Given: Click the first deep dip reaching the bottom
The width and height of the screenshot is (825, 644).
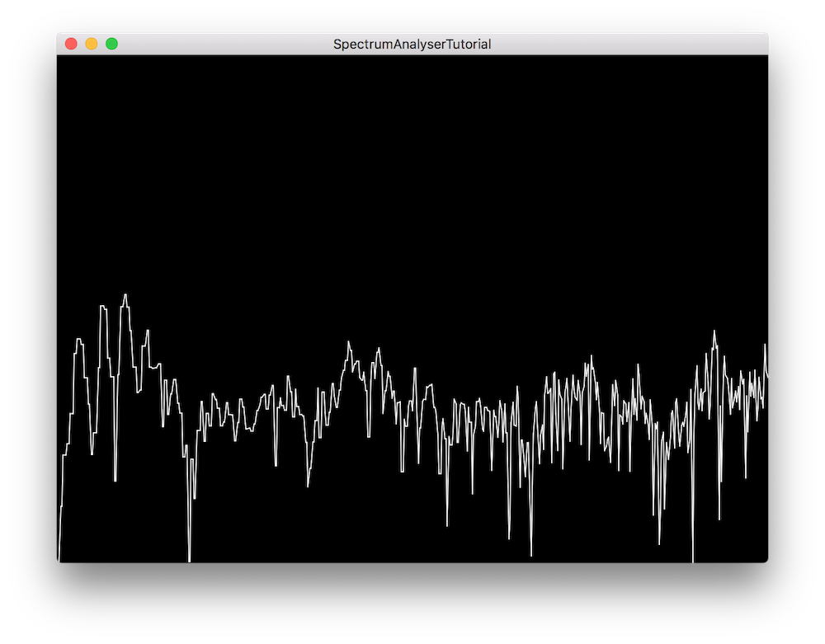Looking at the screenshot, I should 189,560.
